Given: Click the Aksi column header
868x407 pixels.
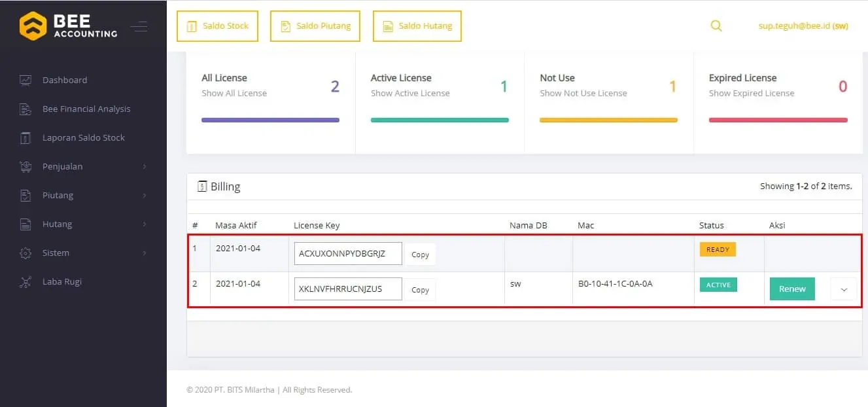Looking at the screenshot, I should pyautogui.click(x=777, y=225).
